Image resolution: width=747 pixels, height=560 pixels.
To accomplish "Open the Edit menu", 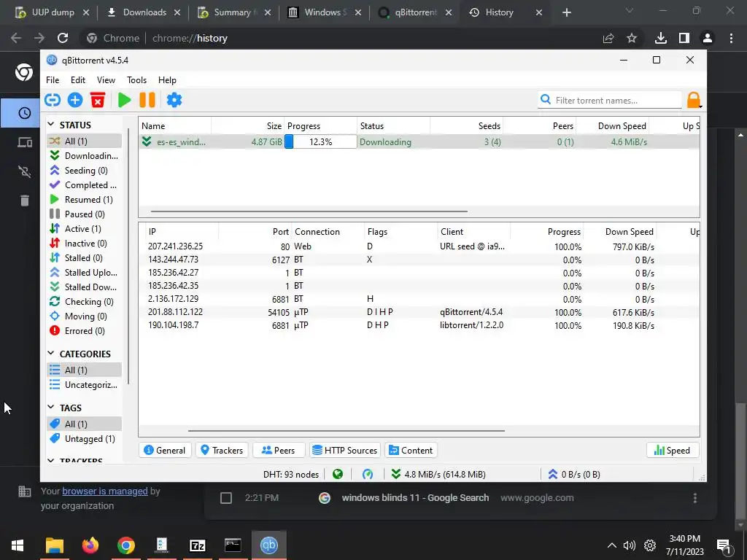I will click(77, 80).
